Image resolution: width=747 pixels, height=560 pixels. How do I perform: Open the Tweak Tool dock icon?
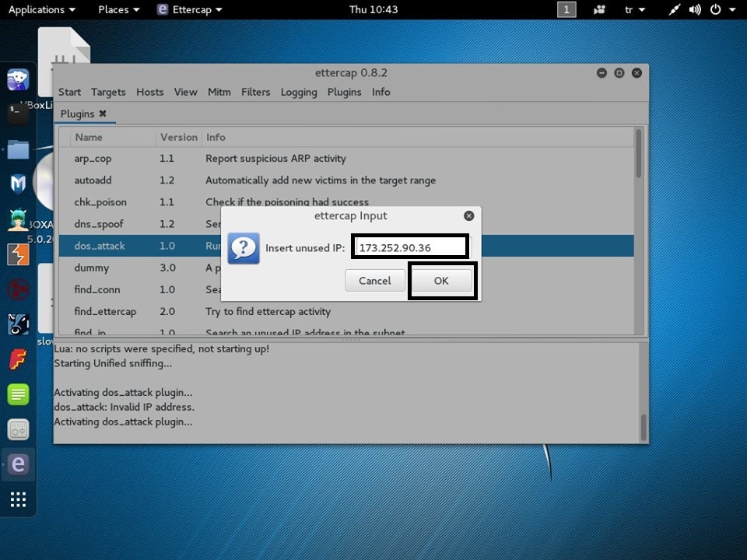pos(18,429)
